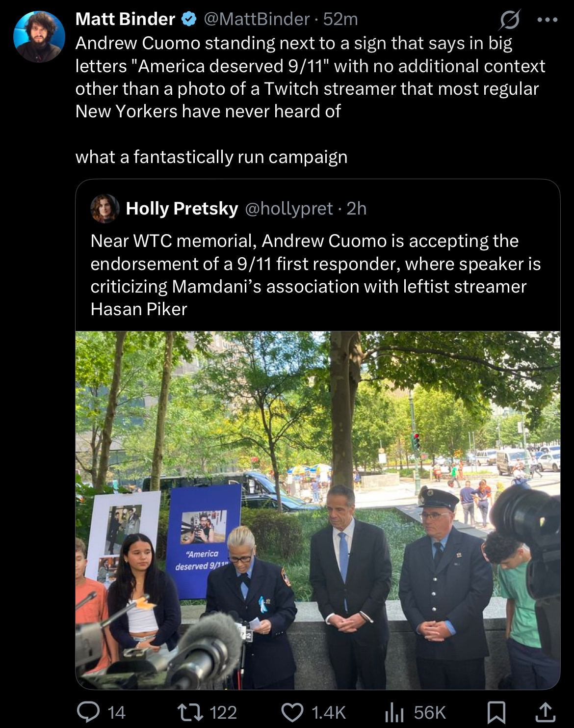Screen dimensions: 574x728
Task: Click the 52m timestamp
Action: pos(340,19)
